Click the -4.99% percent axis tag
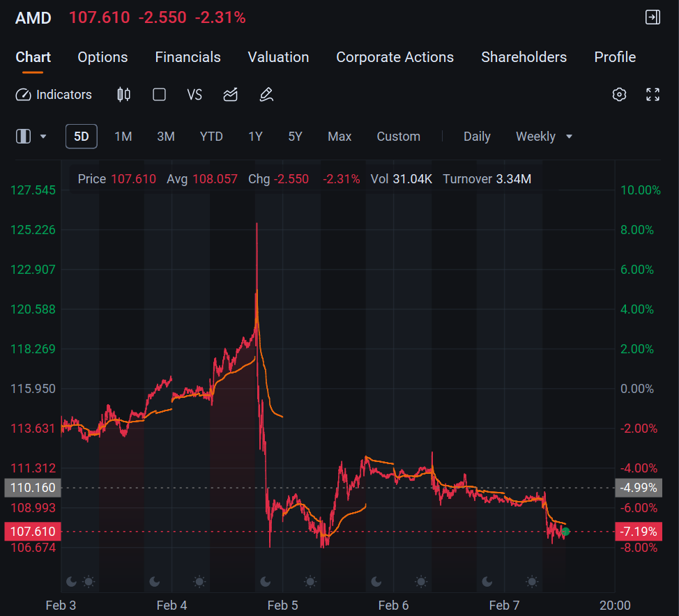The width and height of the screenshot is (679, 616). pos(639,488)
